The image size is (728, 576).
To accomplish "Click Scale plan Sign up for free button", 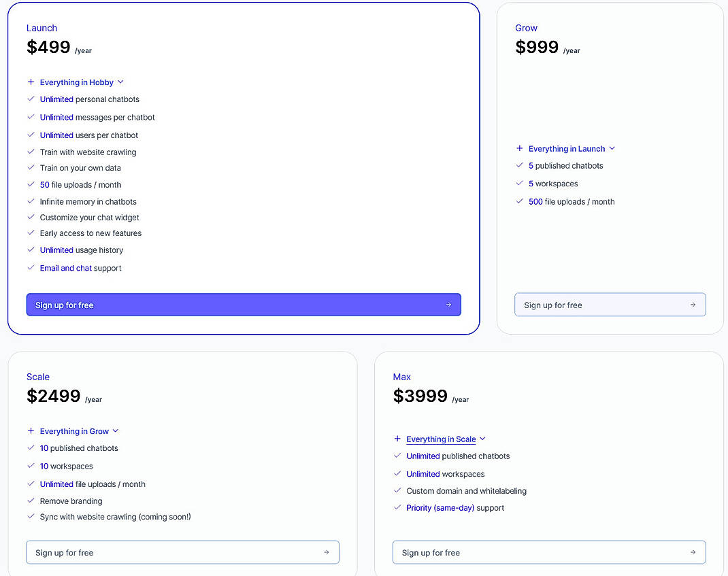I will pyautogui.click(x=182, y=552).
